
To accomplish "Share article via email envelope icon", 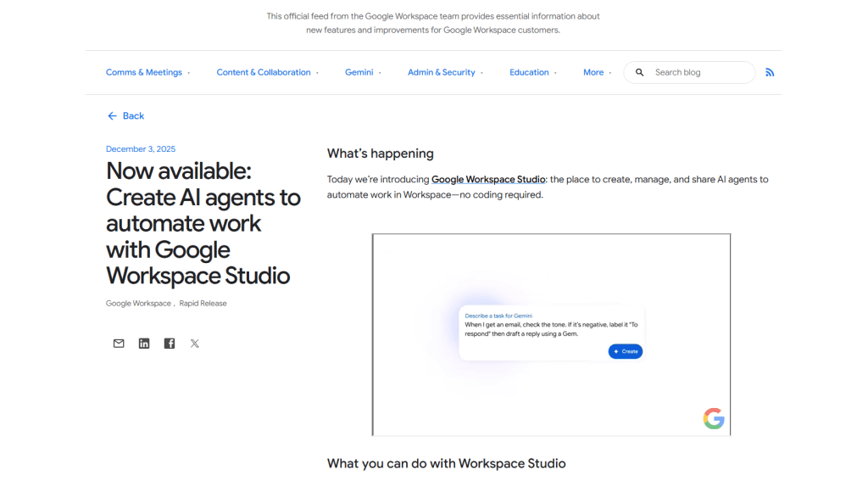I will click(x=119, y=344).
